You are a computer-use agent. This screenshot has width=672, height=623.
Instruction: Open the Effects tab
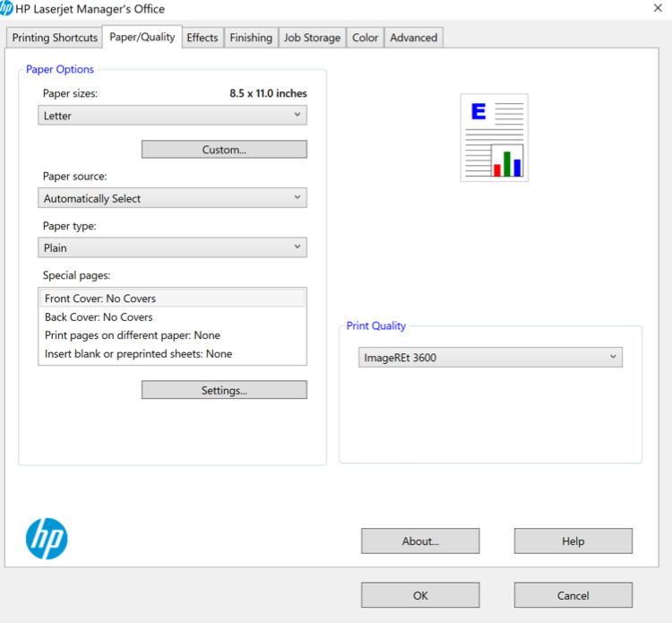[202, 38]
